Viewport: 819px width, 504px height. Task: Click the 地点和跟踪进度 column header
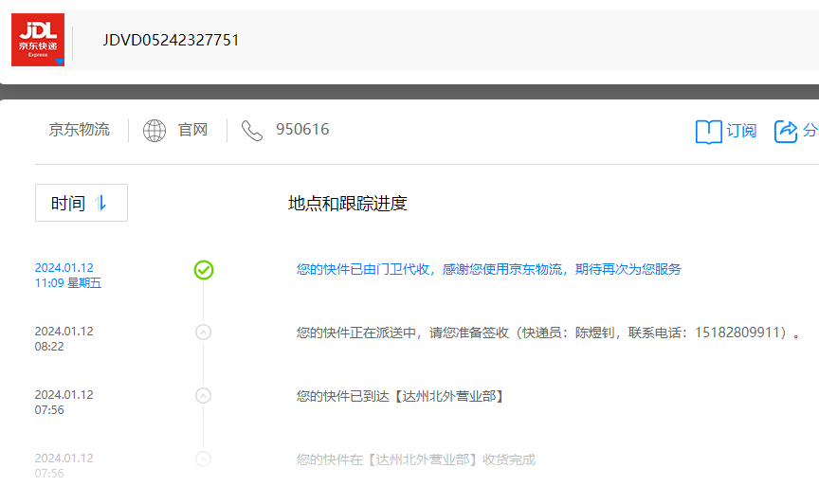(347, 203)
